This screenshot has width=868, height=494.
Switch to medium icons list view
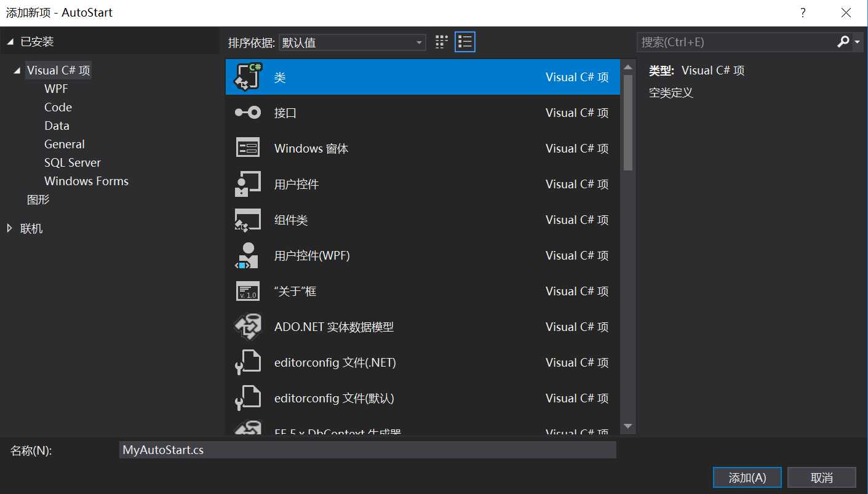click(465, 42)
